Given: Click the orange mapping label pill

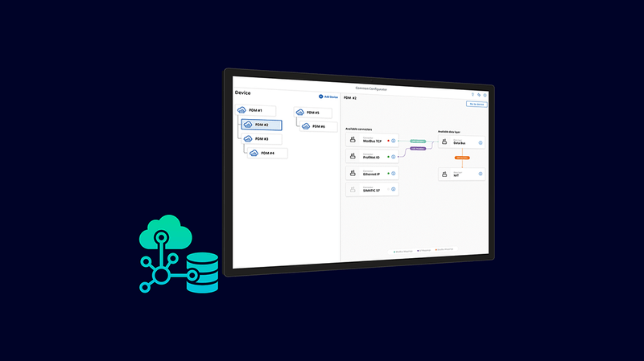Looking at the screenshot, I should (x=462, y=158).
